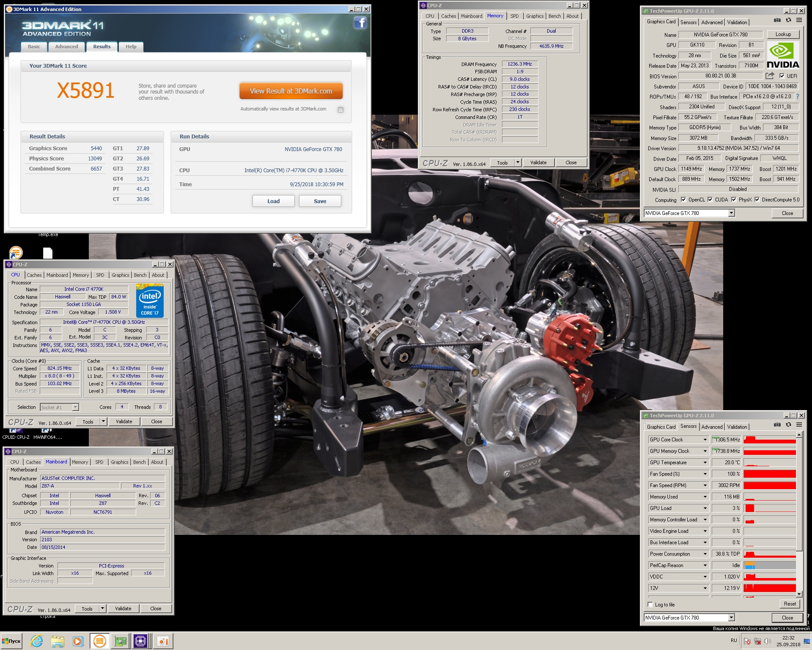Check automatically view results at 3DMark.com
The image size is (812, 650).
coord(340,110)
